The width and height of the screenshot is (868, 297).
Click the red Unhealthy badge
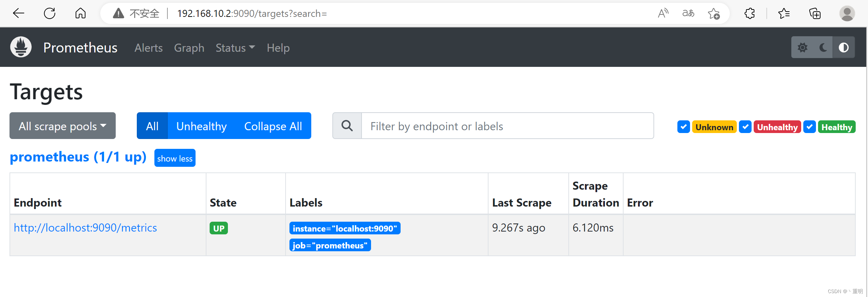coord(777,127)
